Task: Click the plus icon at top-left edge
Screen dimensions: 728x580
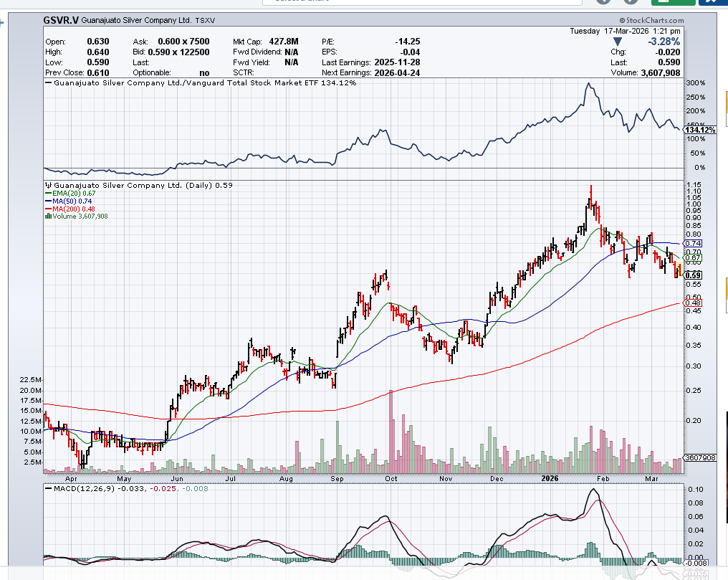Action: (x=2, y=22)
